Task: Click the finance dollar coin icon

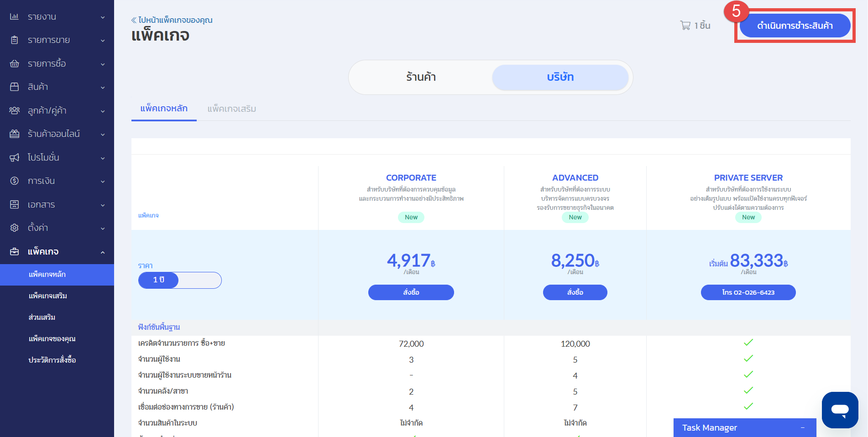Action: pyautogui.click(x=15, y=181)
